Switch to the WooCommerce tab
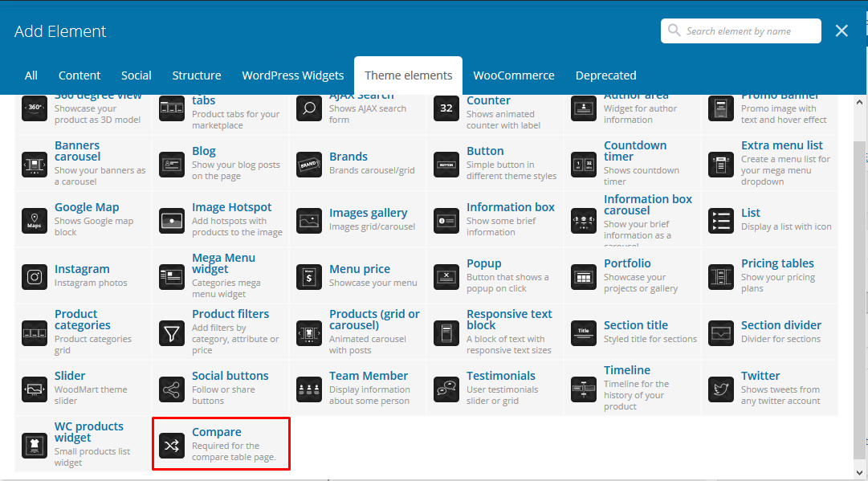868x481 pixels. coord(514,75)
